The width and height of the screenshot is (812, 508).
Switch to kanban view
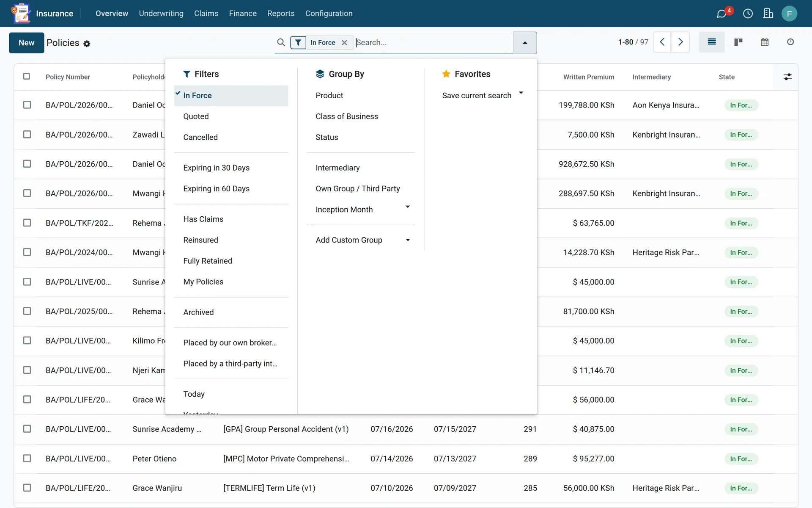[x=738, y=42]
